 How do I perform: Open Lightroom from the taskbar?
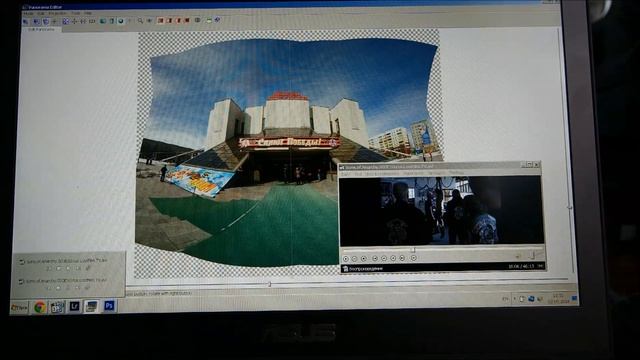tap(74, 306)
